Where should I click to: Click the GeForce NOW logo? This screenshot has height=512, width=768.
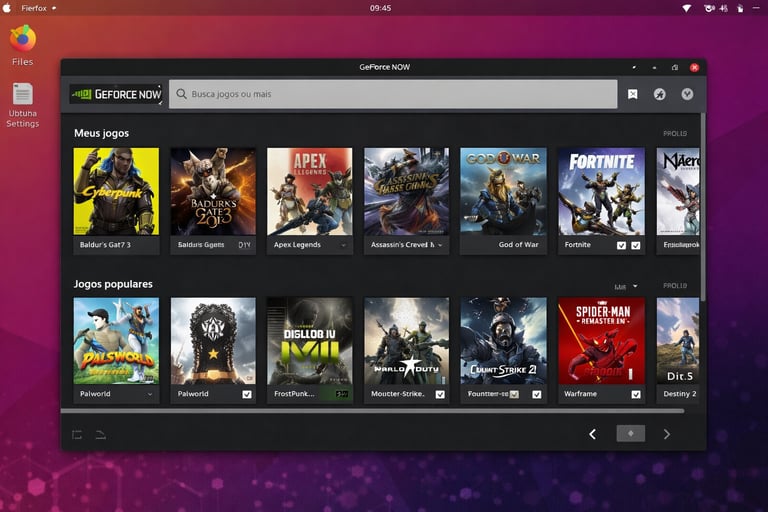[x=116, y=94]
